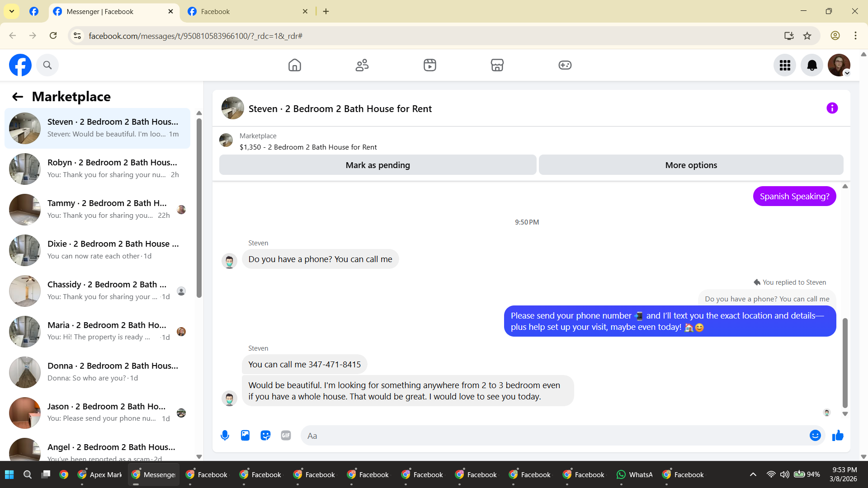Send a thumbs up like

[838, 436]
